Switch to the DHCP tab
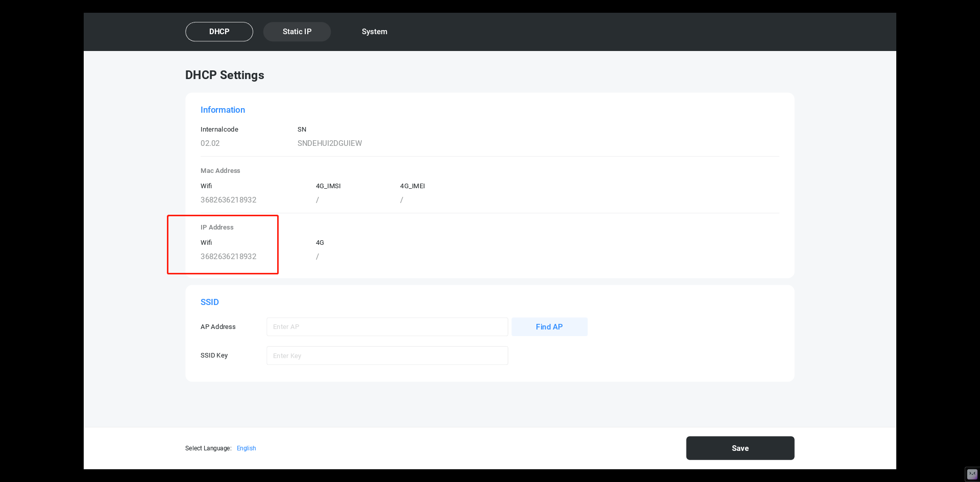Screen dimensions: 980x482 (219, 32)
